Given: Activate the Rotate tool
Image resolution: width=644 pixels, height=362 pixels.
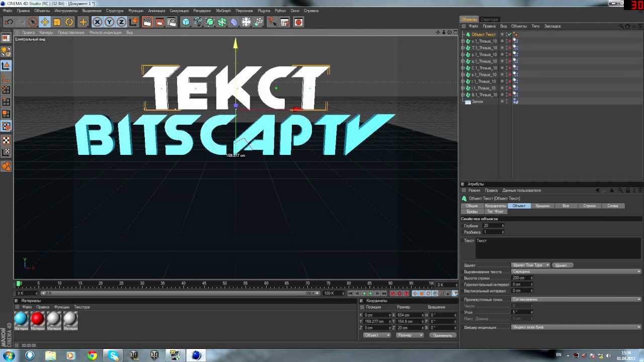Looking at the screenshot, I should point(69,22).
